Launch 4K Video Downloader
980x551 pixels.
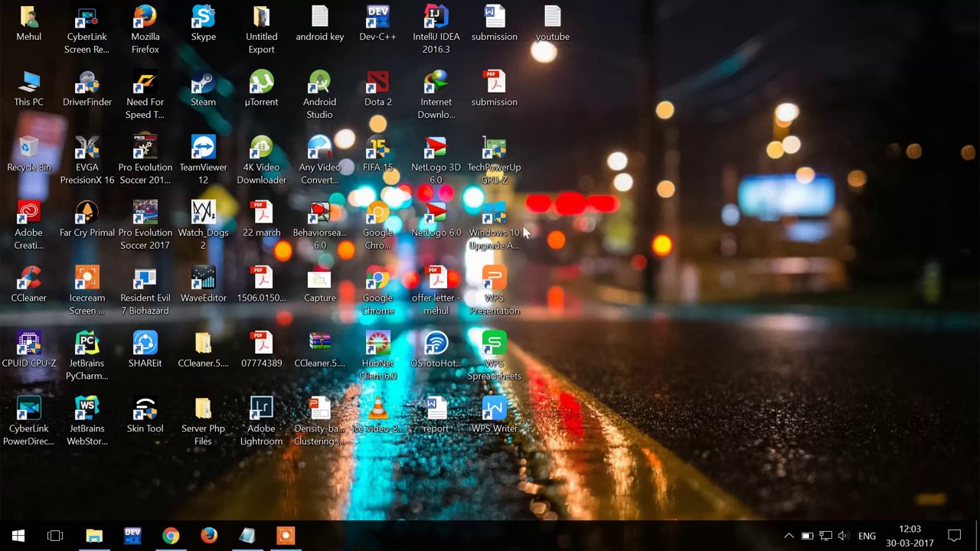point(261,160)
